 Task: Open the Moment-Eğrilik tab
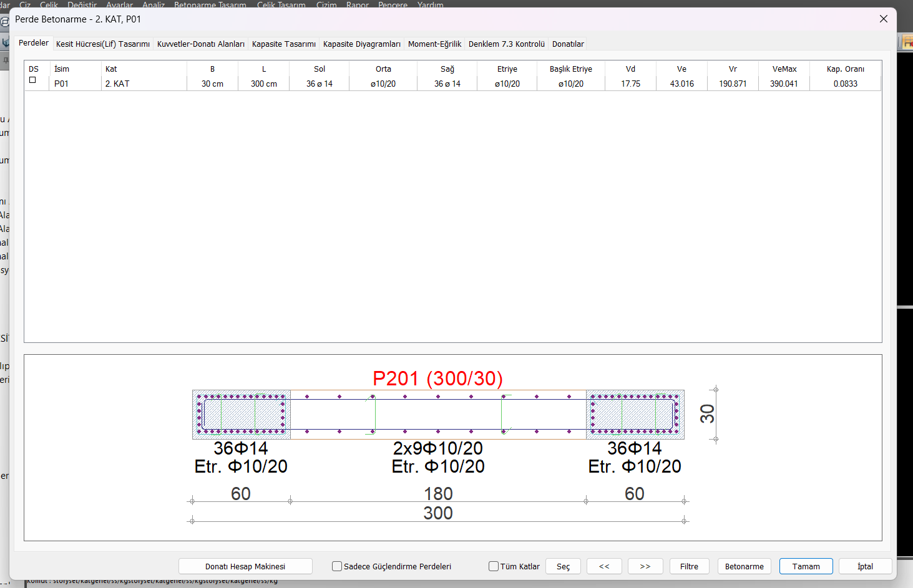[x=434, y=44]
